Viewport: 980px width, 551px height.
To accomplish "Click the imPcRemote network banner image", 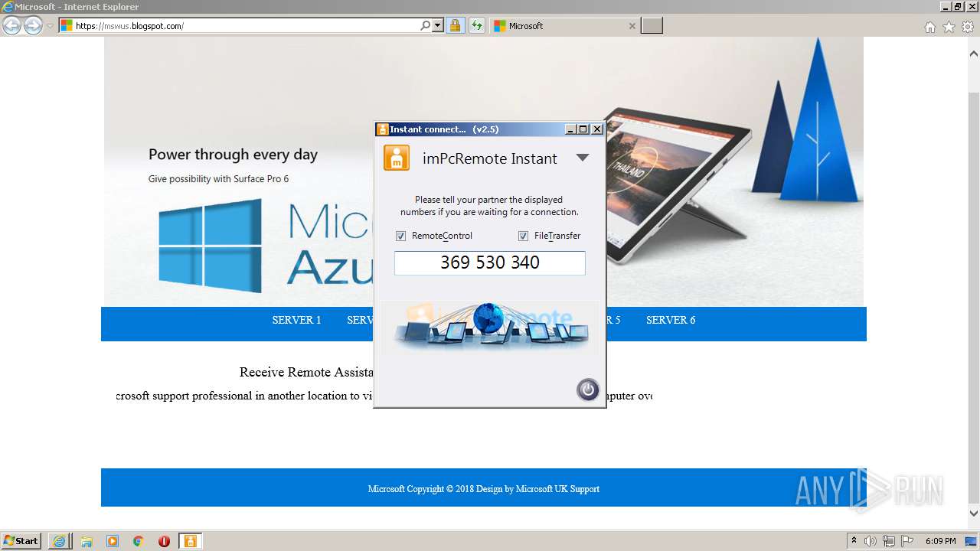I will 490,327.
